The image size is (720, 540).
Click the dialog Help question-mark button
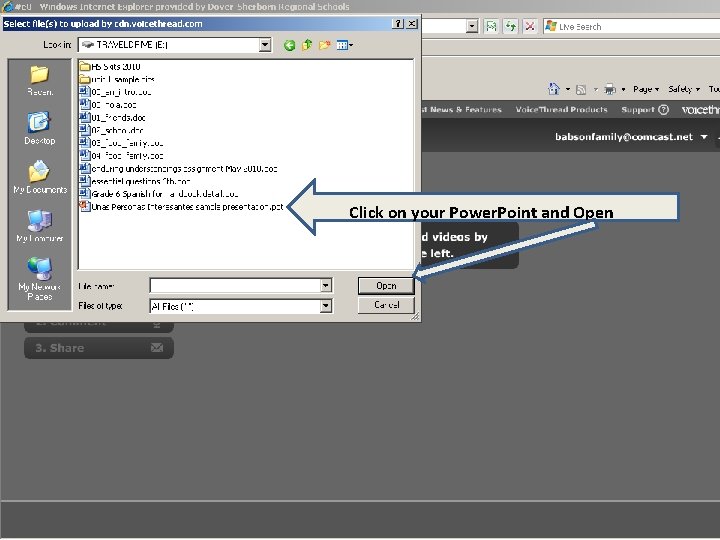point(399,24)
